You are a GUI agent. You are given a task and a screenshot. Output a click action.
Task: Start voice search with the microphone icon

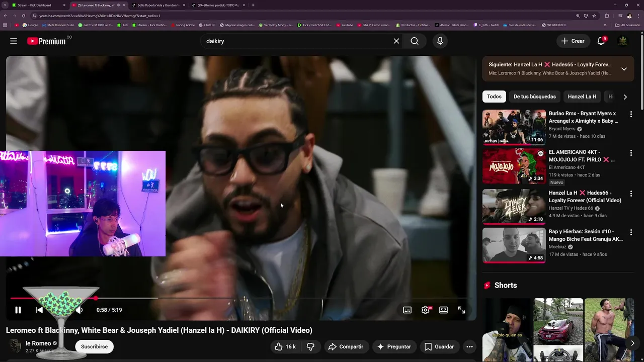click(x=440, y=41)
